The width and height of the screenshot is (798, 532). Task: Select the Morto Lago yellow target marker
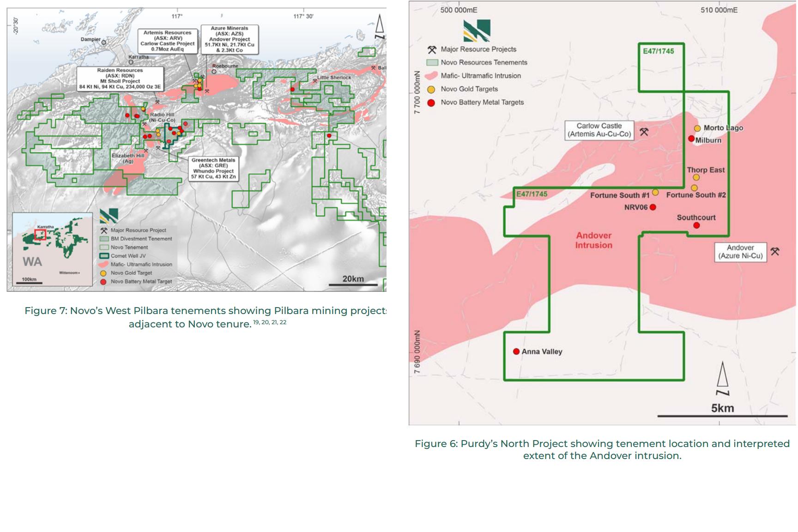pyautogui.click(x=697, y=128)
